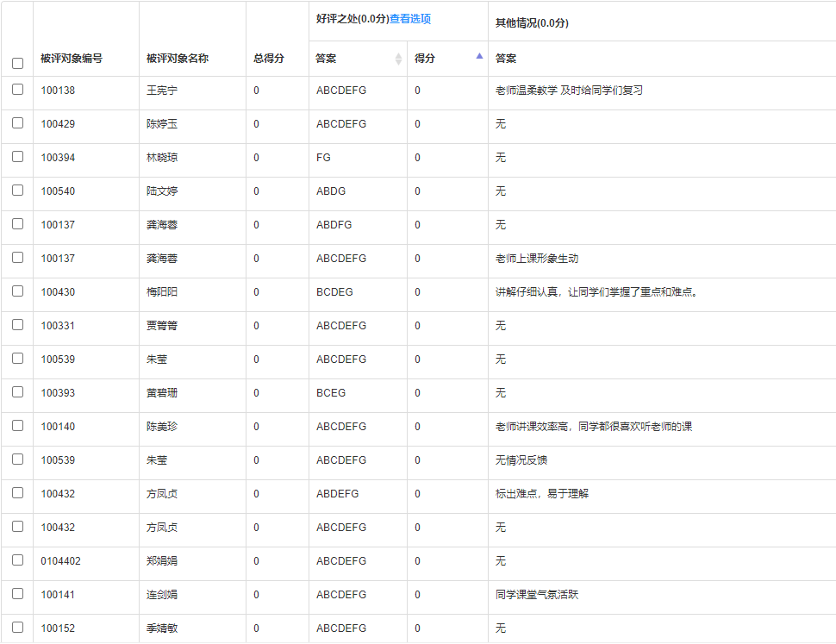This screenshot has height=644, width=836.
Task: Tick the checkbox for row 100394
Action: [x=17, y=157]
